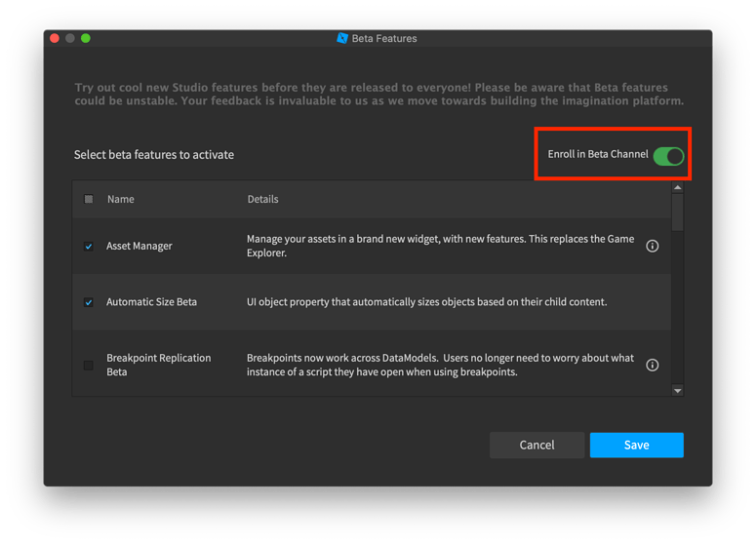
Task: Enable the Breakpoint Replication Beta checkbox
Action: pos(89,365)
